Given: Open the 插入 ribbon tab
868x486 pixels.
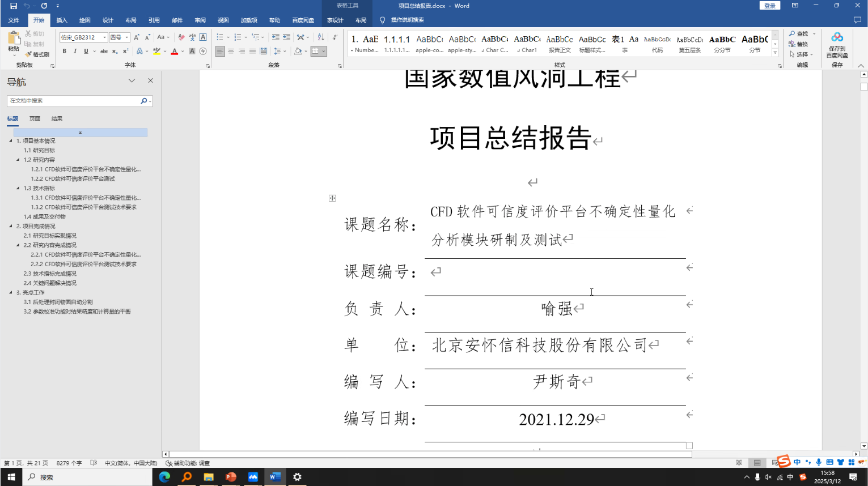Looking at the screenshot, I should (62, 20).
